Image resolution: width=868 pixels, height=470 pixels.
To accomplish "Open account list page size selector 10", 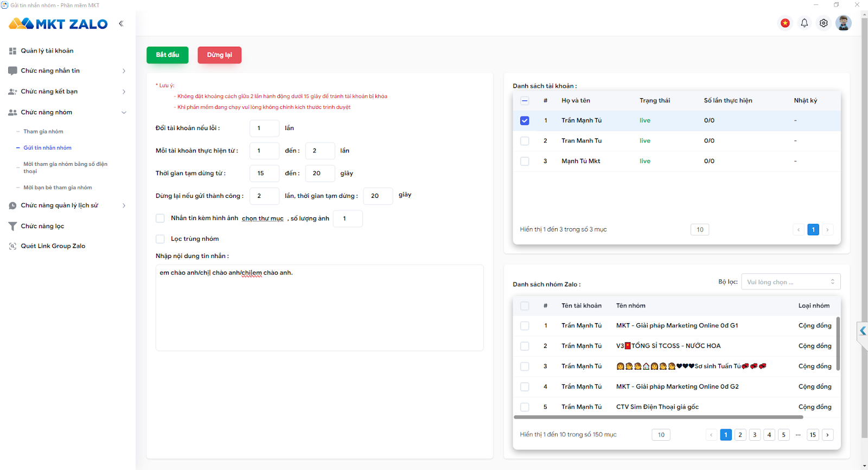I will pyautogui.click(x=700, y=230).
